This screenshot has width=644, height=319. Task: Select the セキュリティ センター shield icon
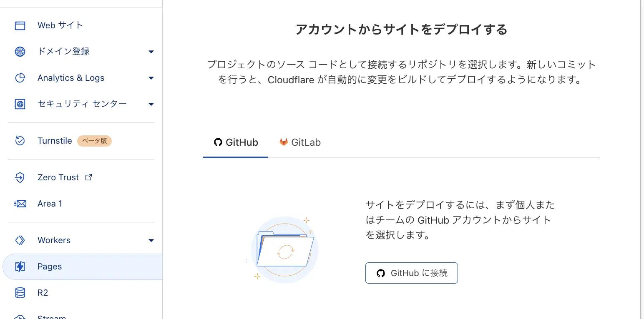[x=20, y=104]
